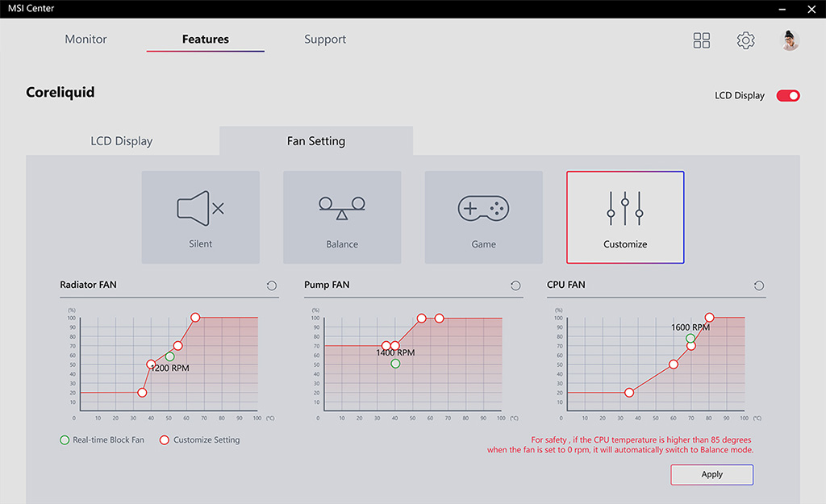Viewport: 826px width, 504px height.
Task: Reset the Radiator FAN curve
Action: pos(271,285)
